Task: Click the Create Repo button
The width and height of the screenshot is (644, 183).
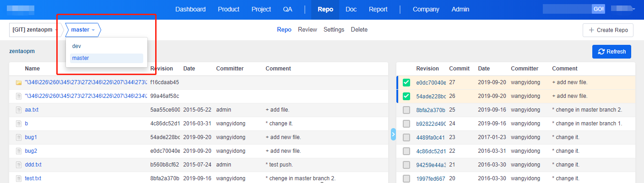Action: (x=608, y=30)
